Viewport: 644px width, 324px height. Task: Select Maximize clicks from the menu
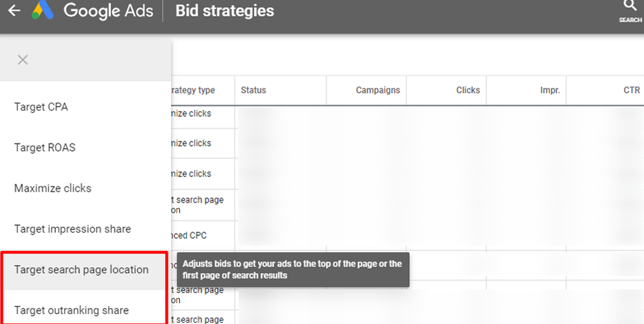(53, 188)
